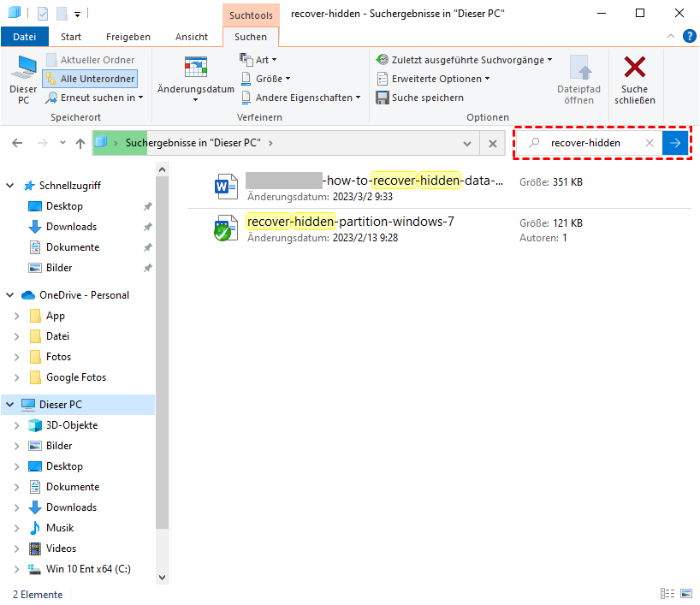Click Dateipfad öffnen button
Viewport: 700px width, 605px height.
click(x=578, y=80)
